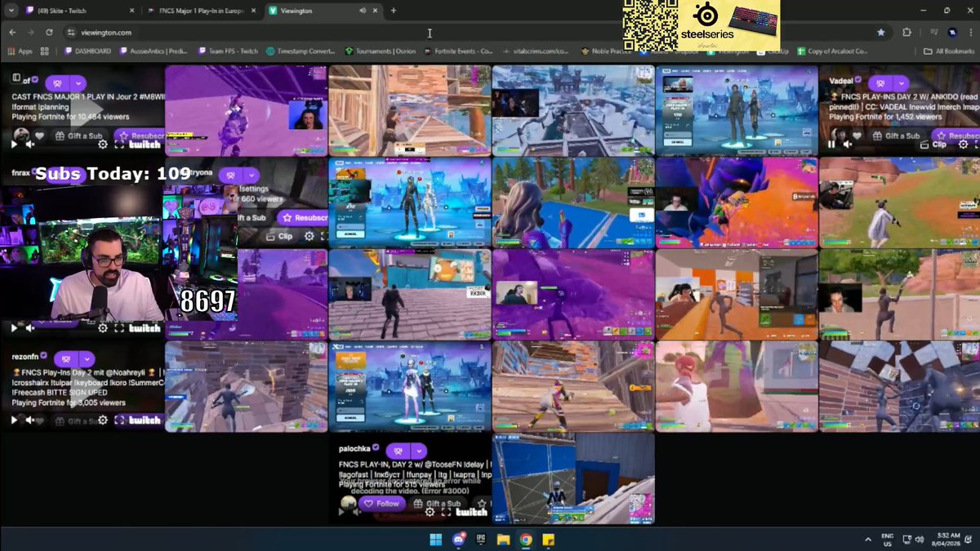Image resolution: width=980 pixels, height=551 pixels.
Task: Open the tab search dropdown arrow
Action: pyautogui.click(x=10, y=11)
